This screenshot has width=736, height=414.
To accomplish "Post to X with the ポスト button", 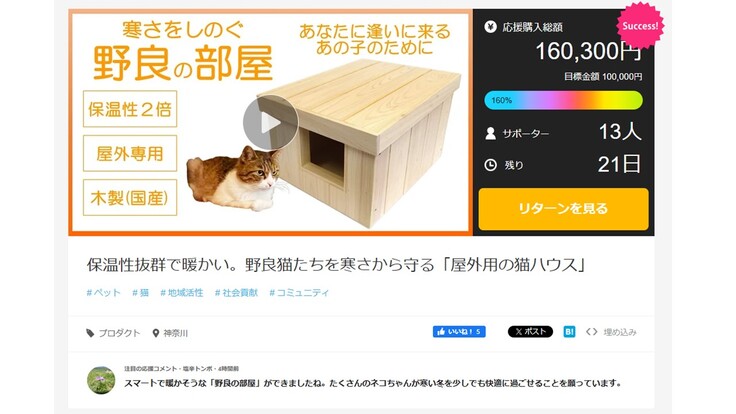I will coord(530,332).
